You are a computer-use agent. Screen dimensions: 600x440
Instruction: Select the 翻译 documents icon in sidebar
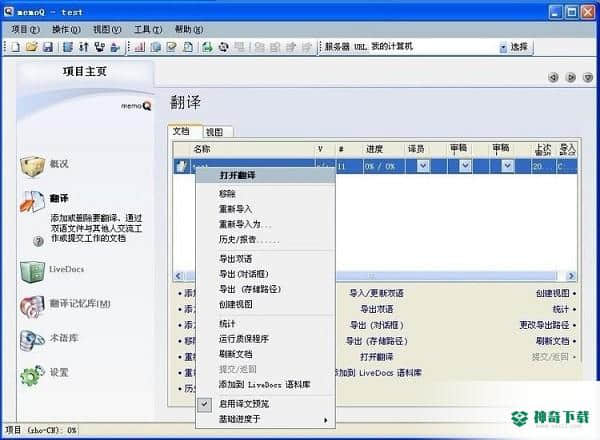[x=32, y=201]
